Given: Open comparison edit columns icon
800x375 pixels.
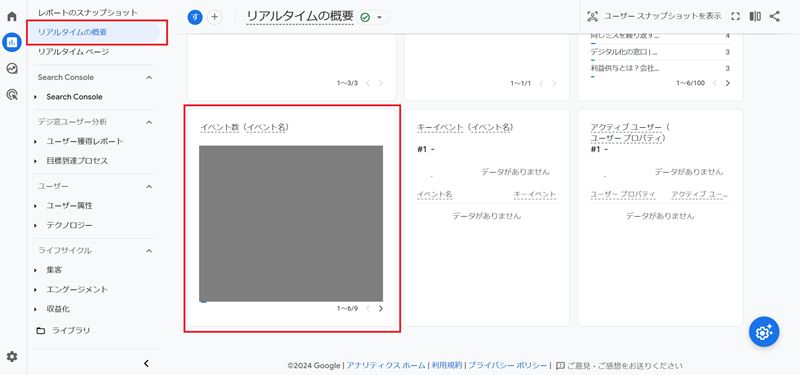Looking at the screenshot, I should (755, 16).
